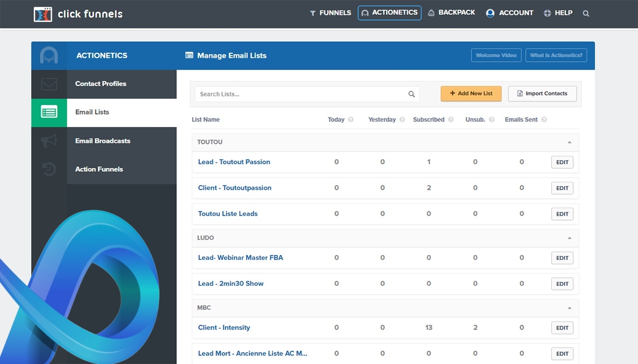Edit the Client - Toutoutpassion list
Image resolution: width=638 pixels, height=364 pixels.
562,188
